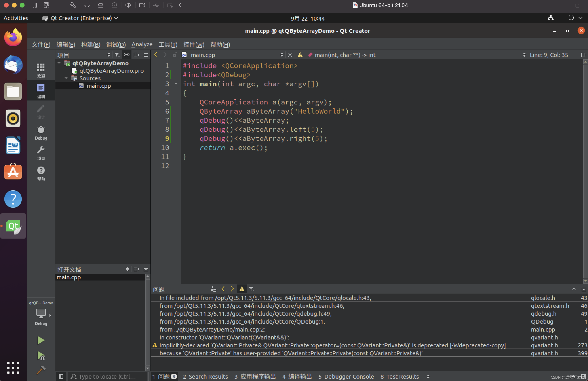This screenshot has width=588, height=381.
Task: Open the 调试(D) menu
Action: pos(116,45)
